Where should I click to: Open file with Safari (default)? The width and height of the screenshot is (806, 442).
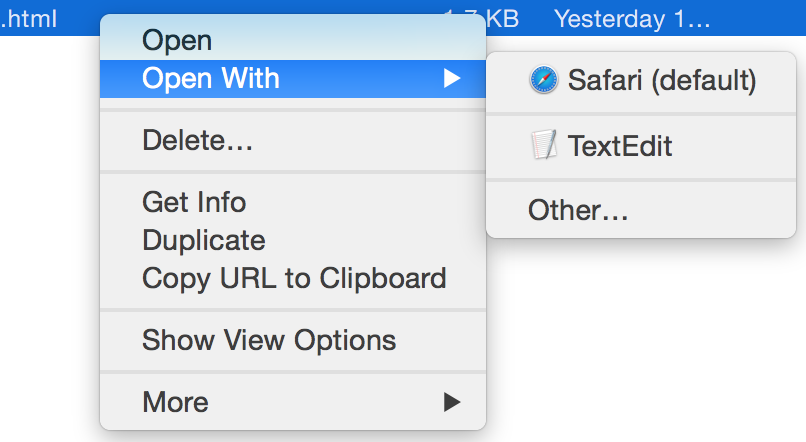661,80
